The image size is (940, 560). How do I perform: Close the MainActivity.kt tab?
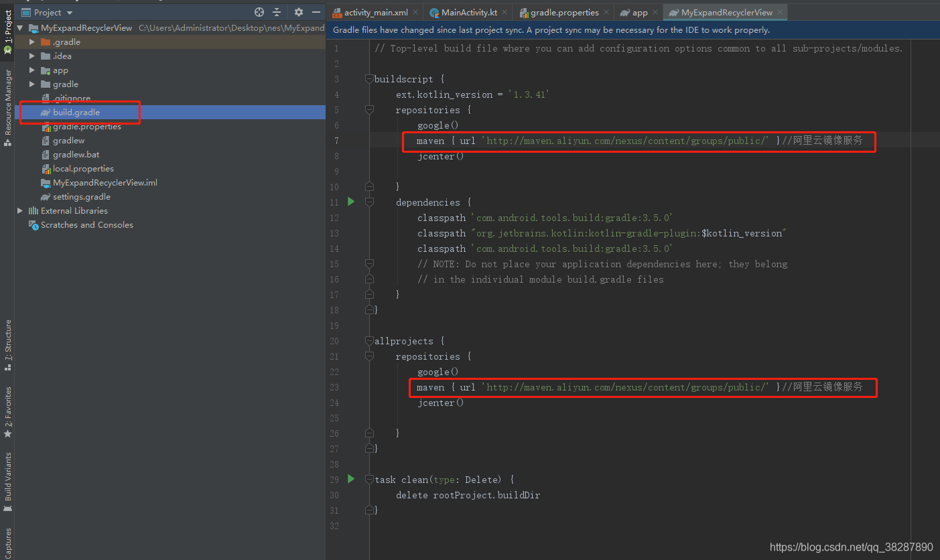pos(505,12)
